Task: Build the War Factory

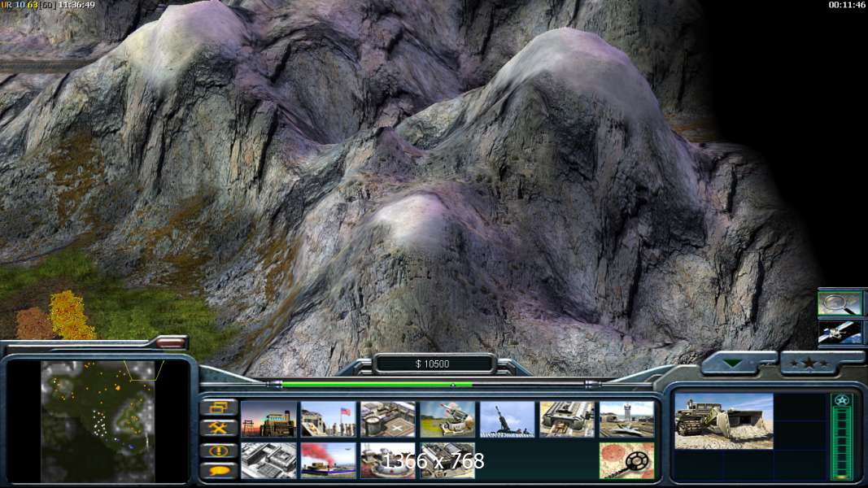Action: click(x=567, y=420)
